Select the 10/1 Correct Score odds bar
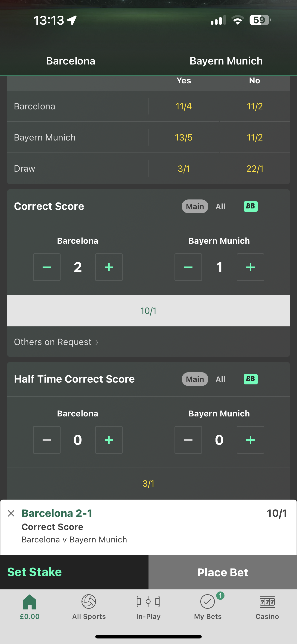The width and height of the screenshot is (297, 644). coord(148,311)
